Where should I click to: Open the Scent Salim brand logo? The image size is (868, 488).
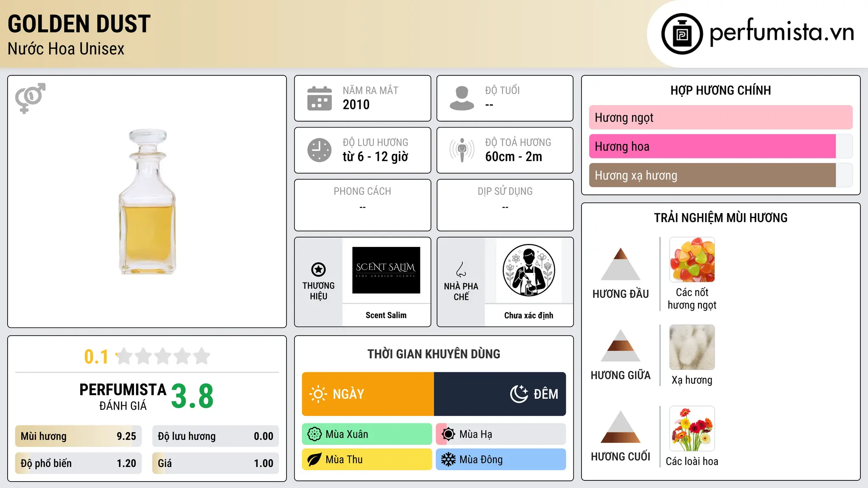tap(386, 270)
